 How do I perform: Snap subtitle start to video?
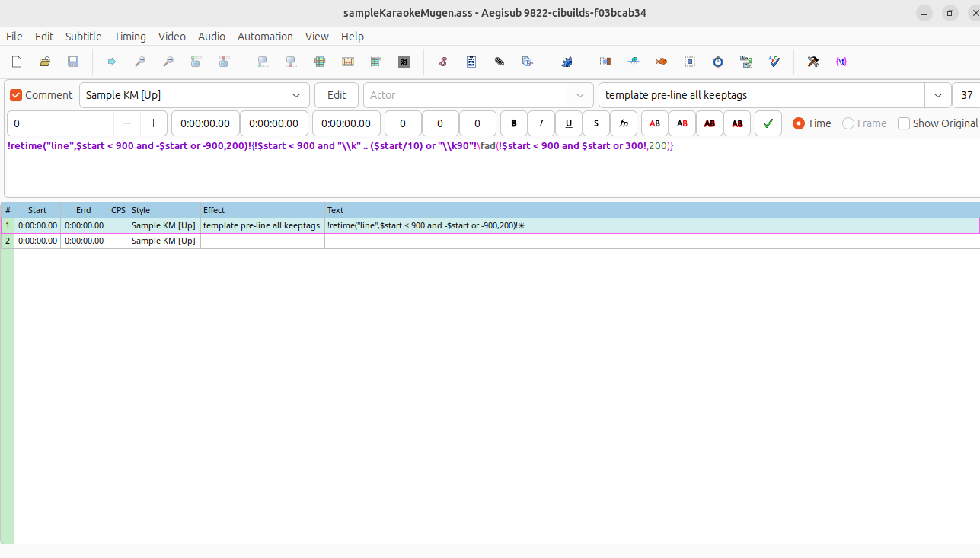click(263, 62)
